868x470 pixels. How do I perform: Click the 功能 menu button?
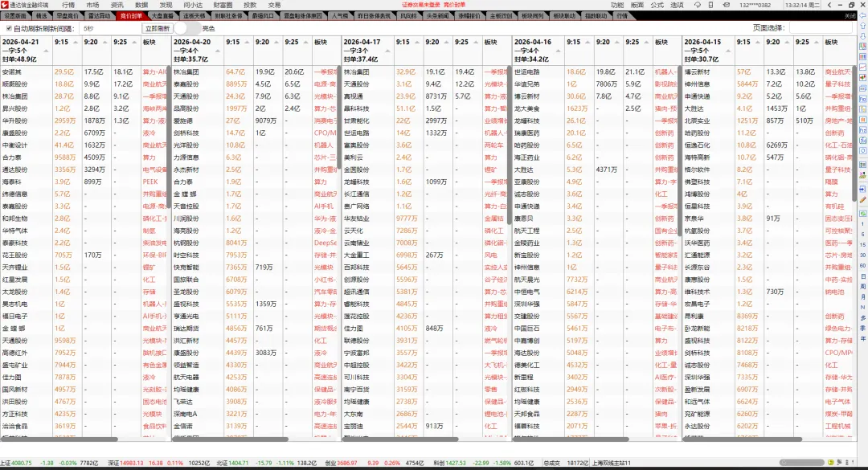[x=617, y=5]
